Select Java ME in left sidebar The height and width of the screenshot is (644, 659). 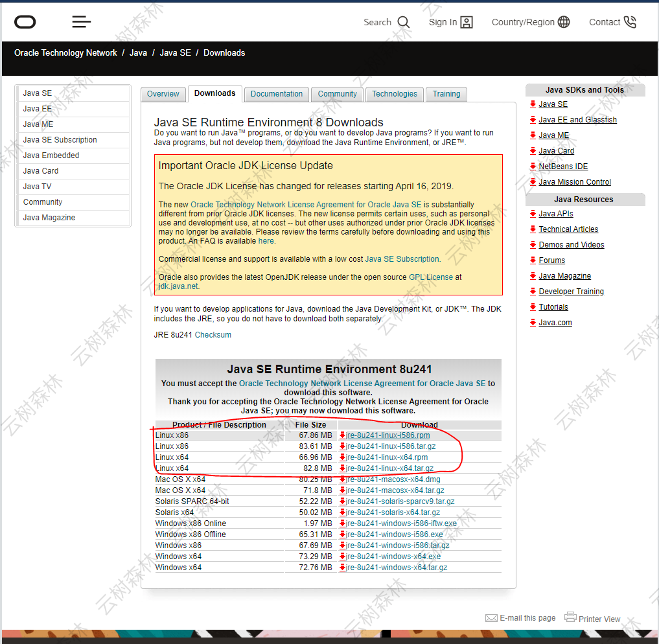tap(73, 124)
